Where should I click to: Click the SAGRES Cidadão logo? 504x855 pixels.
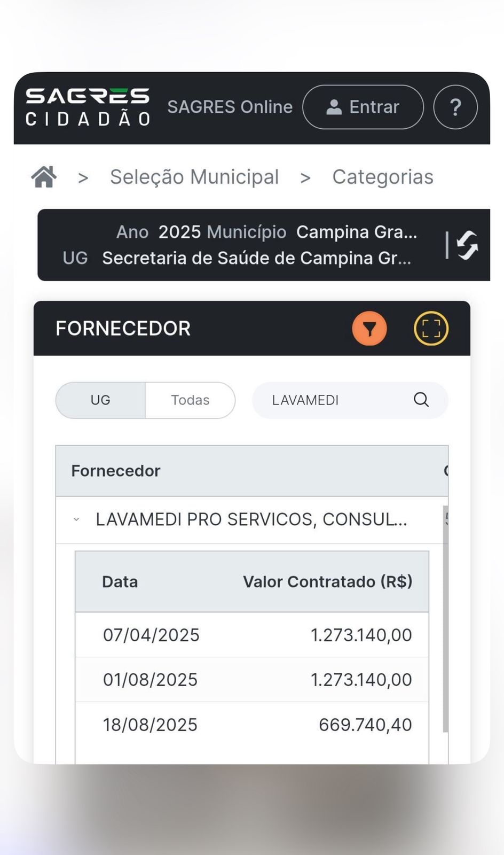(x=88, y=107)
